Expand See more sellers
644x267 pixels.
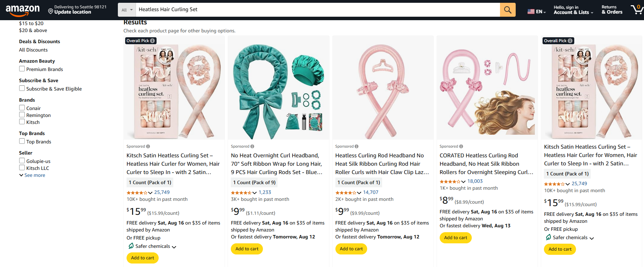click(x=32, y=175)
